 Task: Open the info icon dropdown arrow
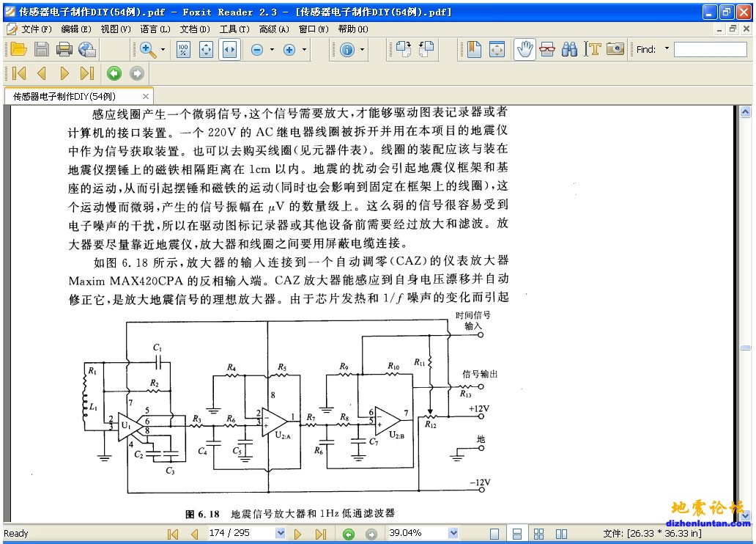tap(362, 49)
